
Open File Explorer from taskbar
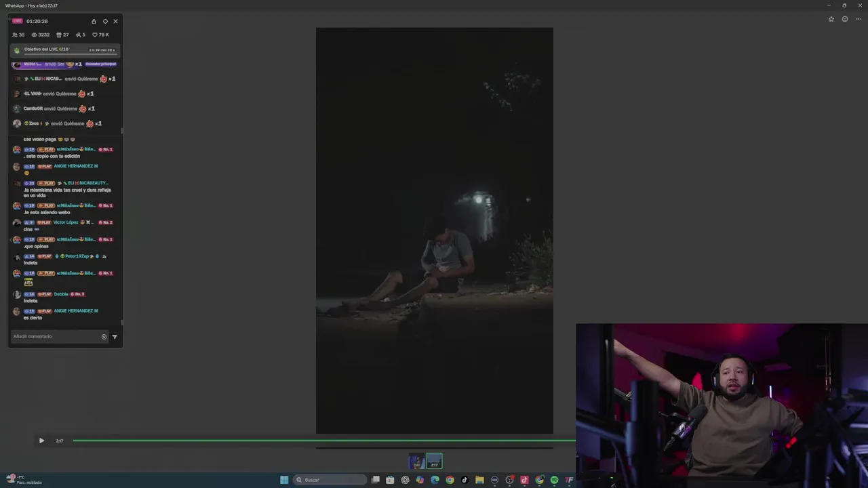[x=479, y=480]
